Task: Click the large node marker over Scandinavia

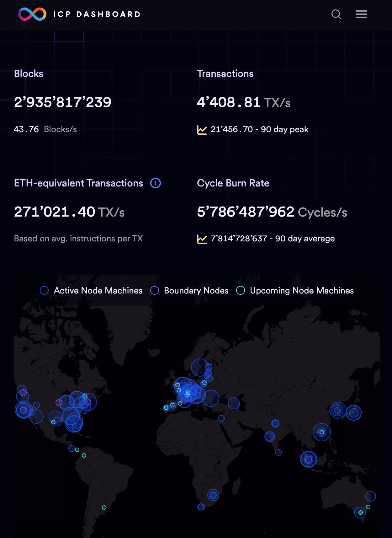Action: click(199, 367)
